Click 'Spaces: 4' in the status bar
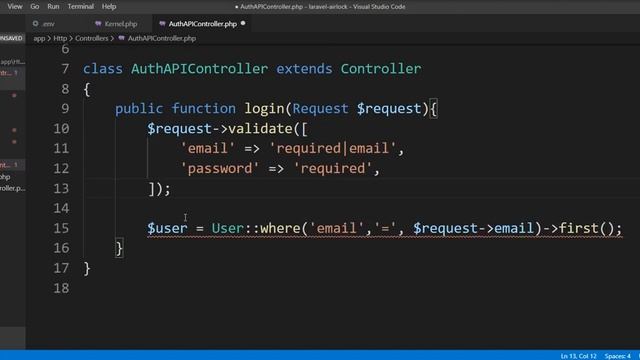Screen dimensions: 640x360 [x=618, y=356]
